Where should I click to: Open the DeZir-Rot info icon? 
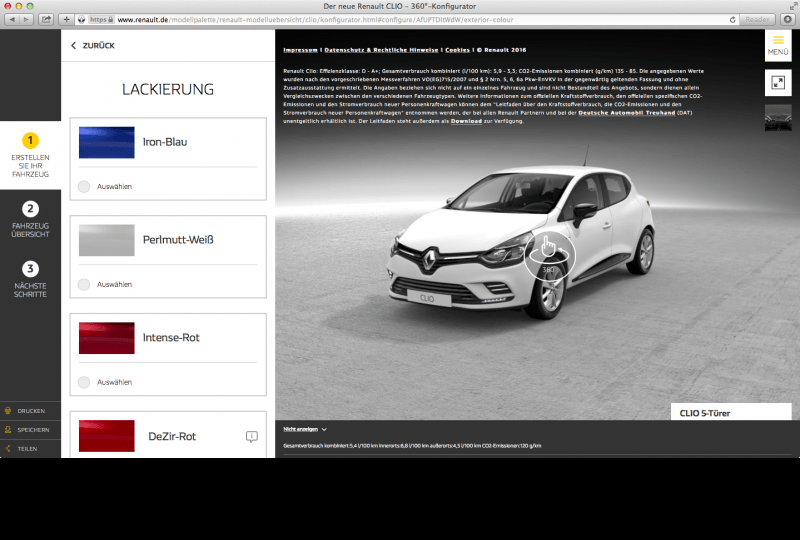click(252, 436)
